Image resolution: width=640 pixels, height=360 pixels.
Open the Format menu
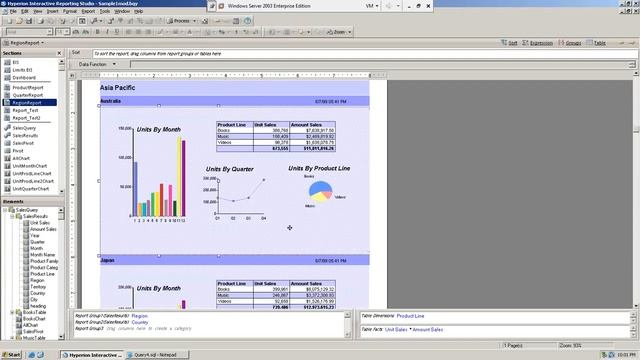(70, 11)
